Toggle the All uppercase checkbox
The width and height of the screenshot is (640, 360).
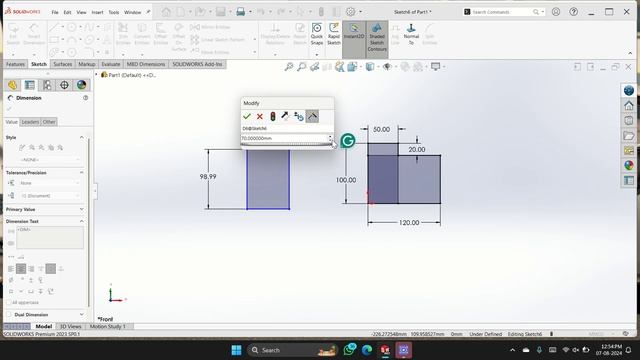(9, 303)
